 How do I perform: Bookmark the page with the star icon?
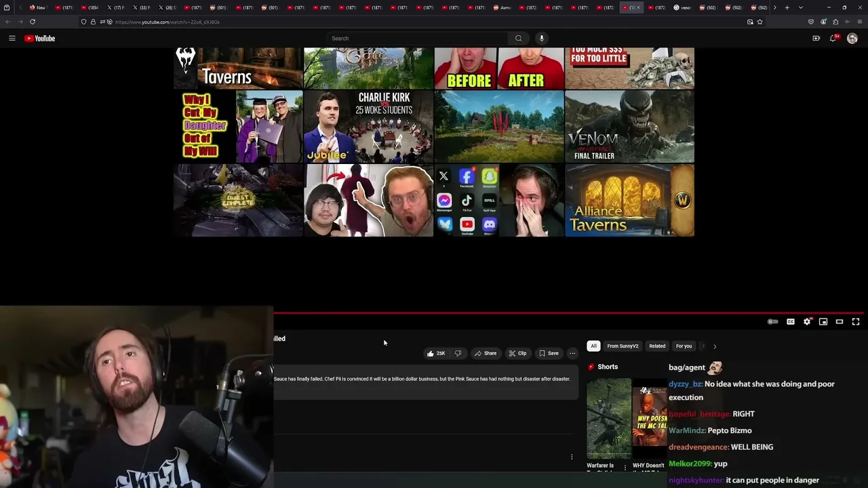coord(759,22)
